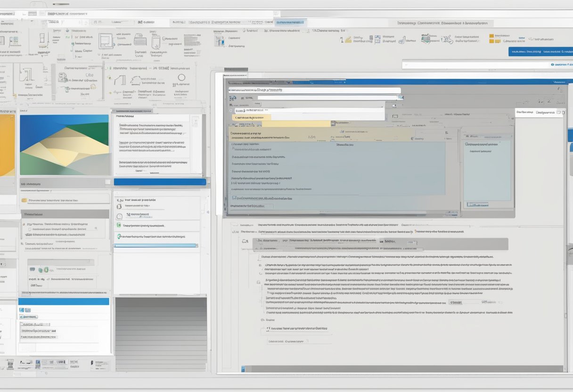
Task: Toggle the green checked box in task list
Action: [119, 225]
